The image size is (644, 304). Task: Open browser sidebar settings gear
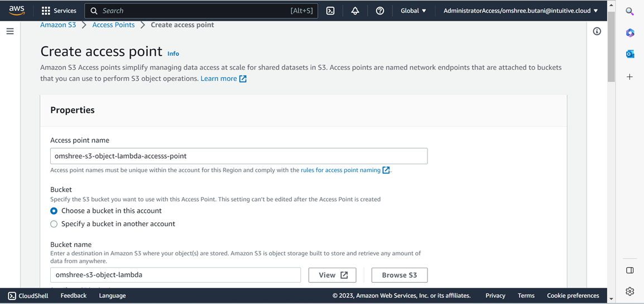[629, 291]
